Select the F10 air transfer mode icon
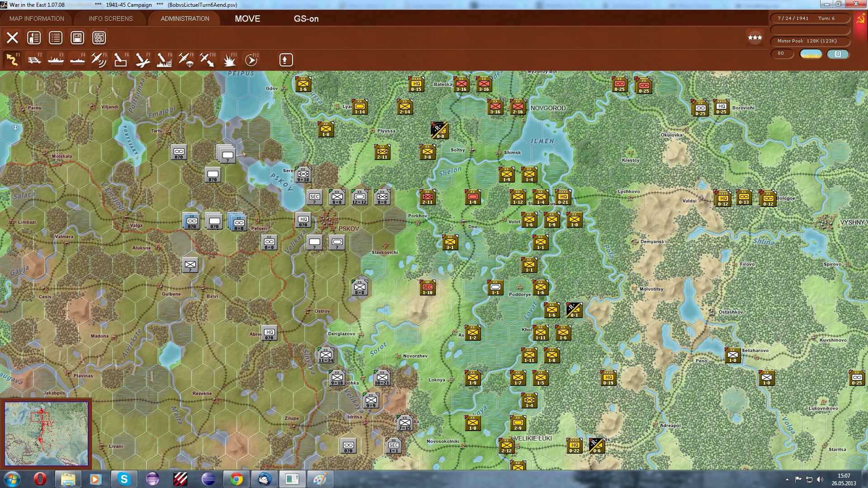The height and width of the screenshot is (488, 868). 208,60
